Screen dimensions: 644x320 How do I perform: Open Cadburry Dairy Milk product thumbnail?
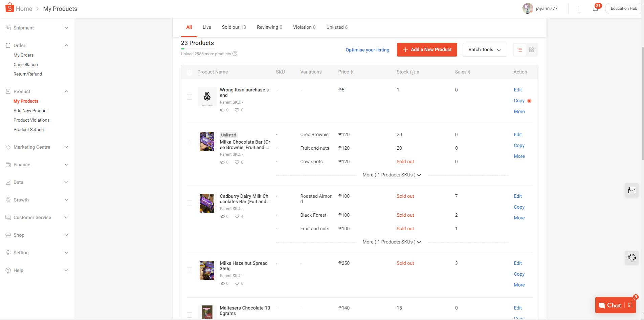click(x=207, y=203)
